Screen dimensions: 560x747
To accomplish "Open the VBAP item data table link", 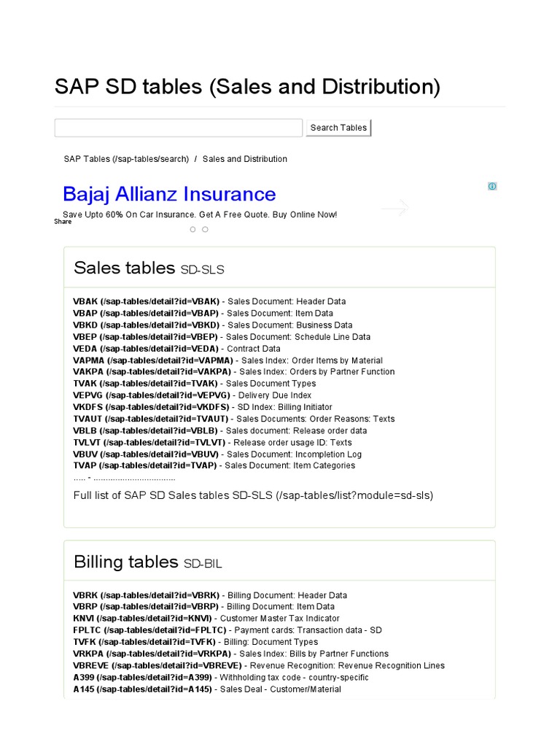I will tap(146, 313).
